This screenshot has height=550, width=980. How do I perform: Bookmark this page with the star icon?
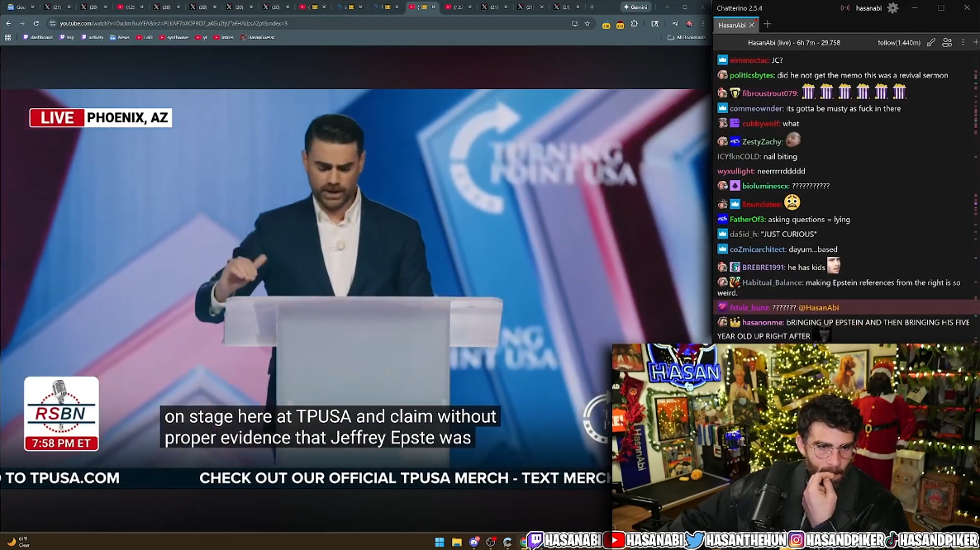coord(587,23)
